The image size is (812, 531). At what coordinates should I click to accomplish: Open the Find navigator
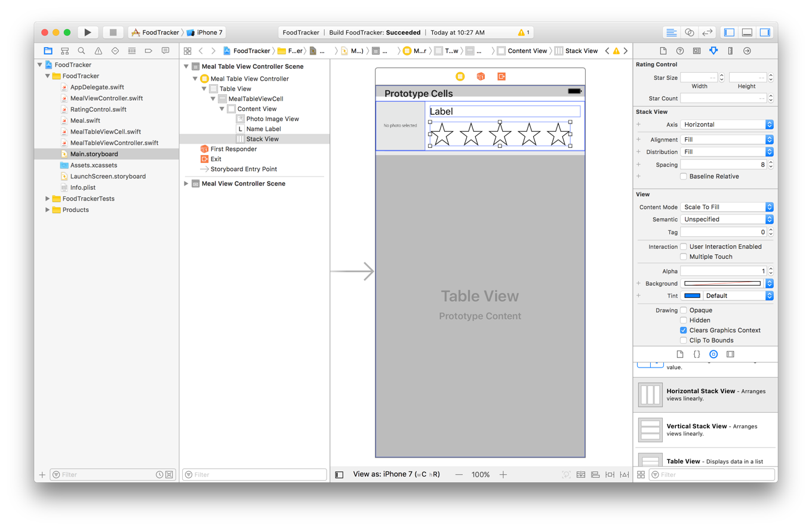click(81, 51)
